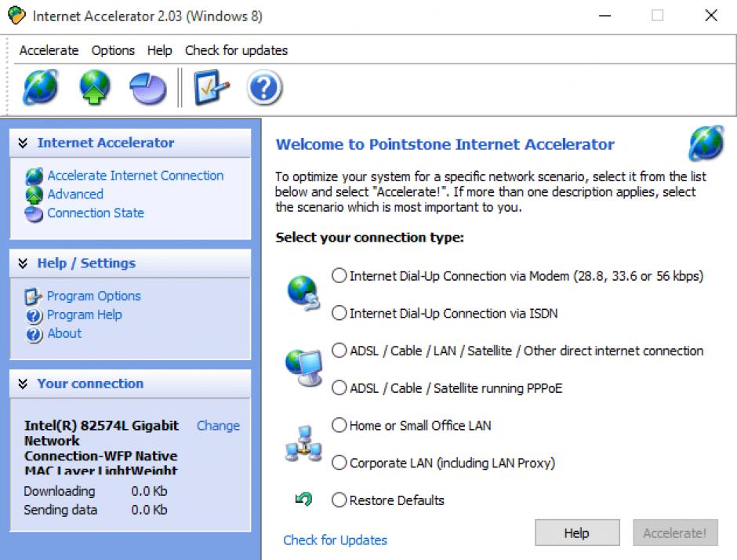The height and width of the screenshot is (560, 737).
Task: Click the globe Accelerate Internet Connection toolbar icon
Action: (41, 87)
